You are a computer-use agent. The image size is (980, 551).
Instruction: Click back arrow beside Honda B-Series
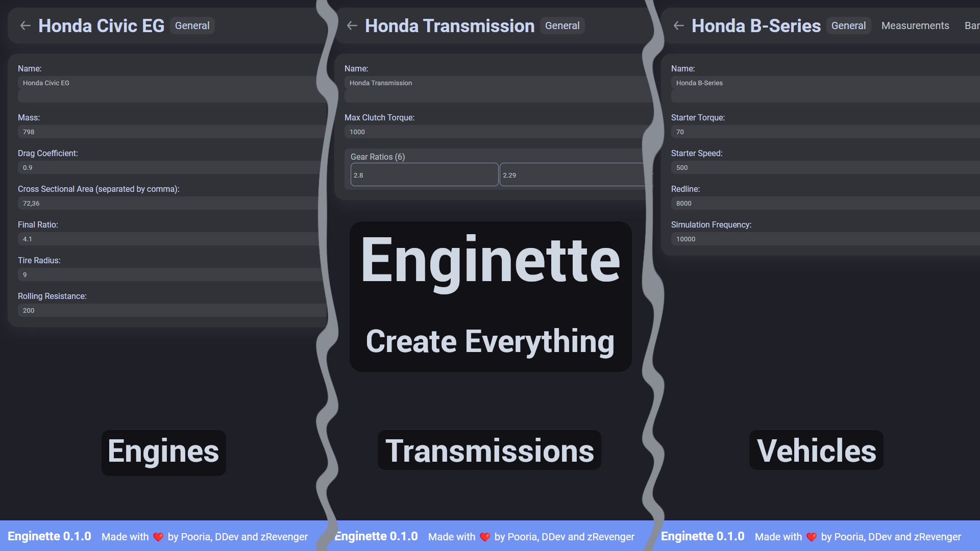[x=679, y=26]
